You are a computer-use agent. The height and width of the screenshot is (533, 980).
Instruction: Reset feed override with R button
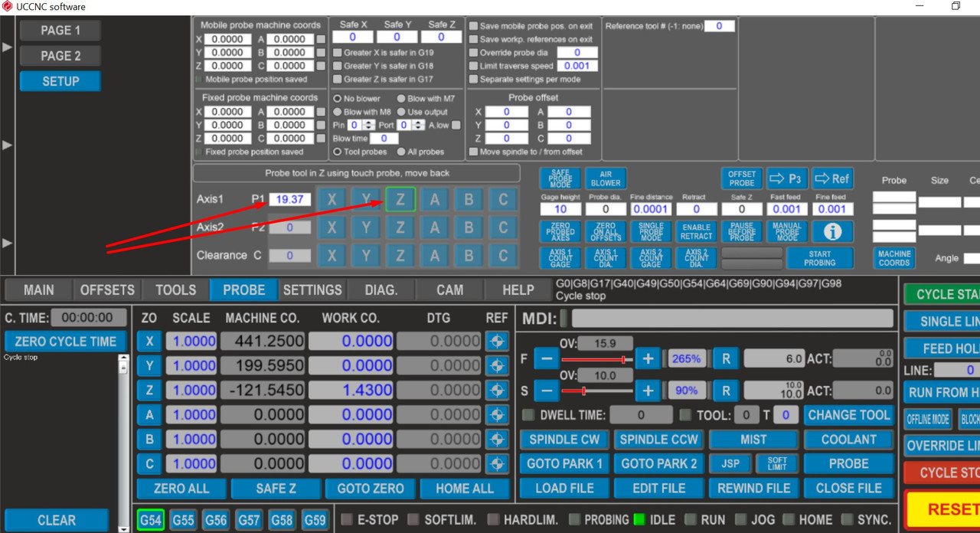[x=725, y=358]
